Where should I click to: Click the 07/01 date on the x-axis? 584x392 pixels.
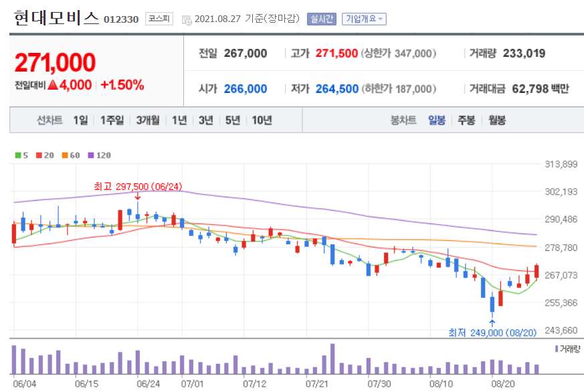click(x=192, y=383)
